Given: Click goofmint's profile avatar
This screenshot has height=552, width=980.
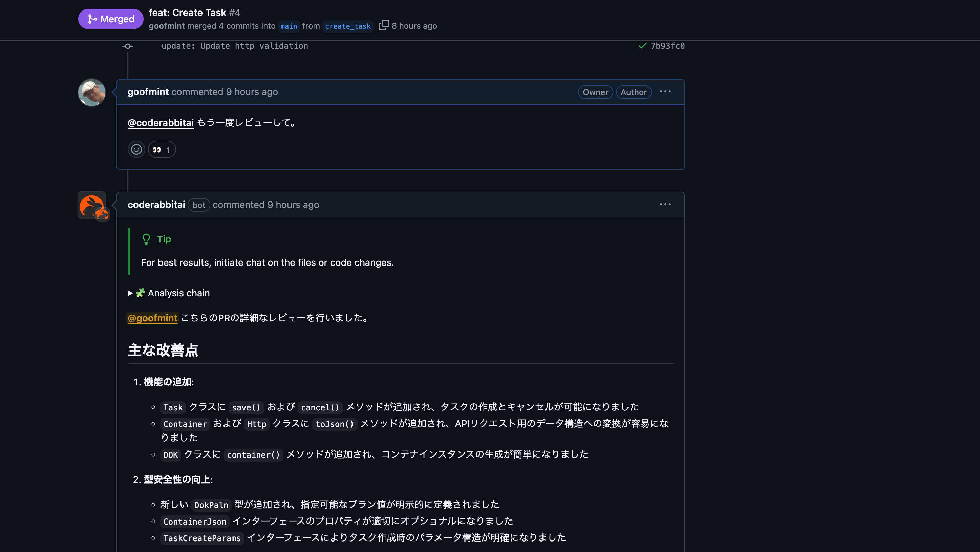Looking at the screenshot, I should tap(92, 92).
